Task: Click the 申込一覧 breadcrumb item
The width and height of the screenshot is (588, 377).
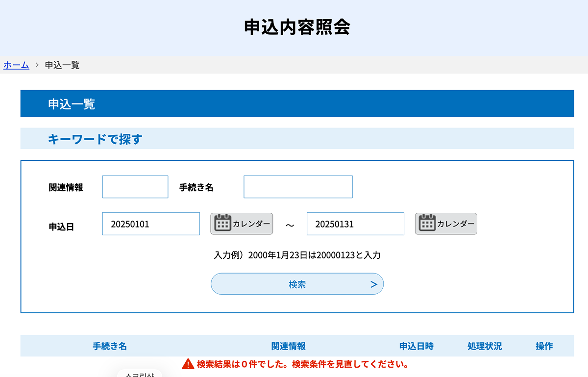Action: click(62, 65)
